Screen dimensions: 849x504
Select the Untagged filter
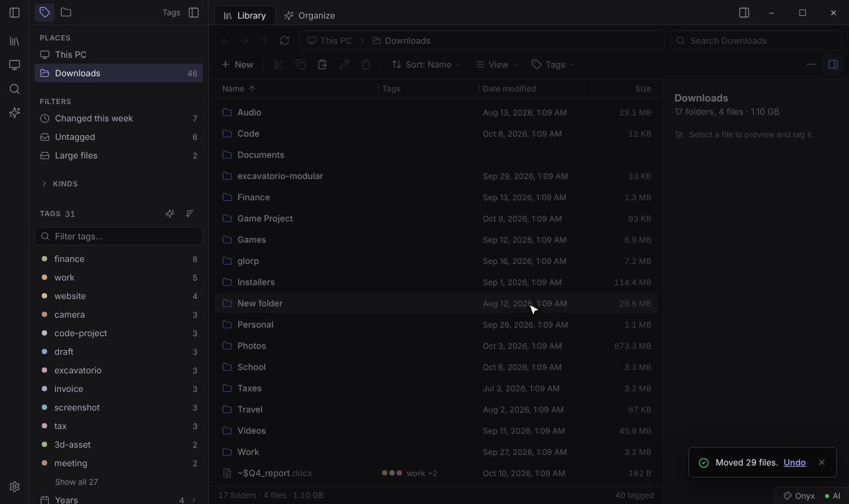pyautogui.click(x=119, y=137)
